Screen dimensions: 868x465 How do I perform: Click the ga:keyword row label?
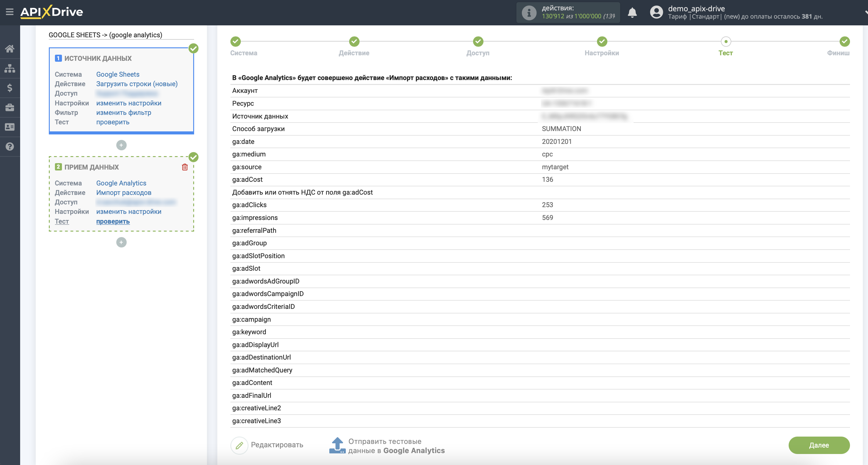[249, 332]
